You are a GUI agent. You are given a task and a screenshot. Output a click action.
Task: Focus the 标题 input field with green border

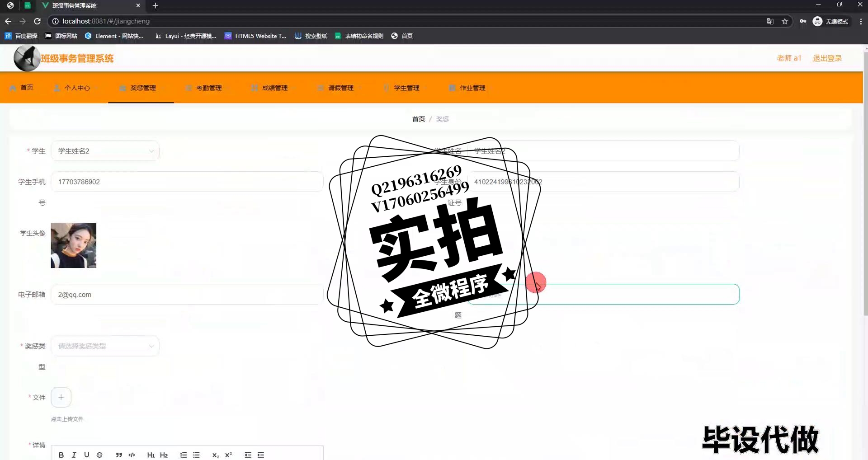point(604,295)
